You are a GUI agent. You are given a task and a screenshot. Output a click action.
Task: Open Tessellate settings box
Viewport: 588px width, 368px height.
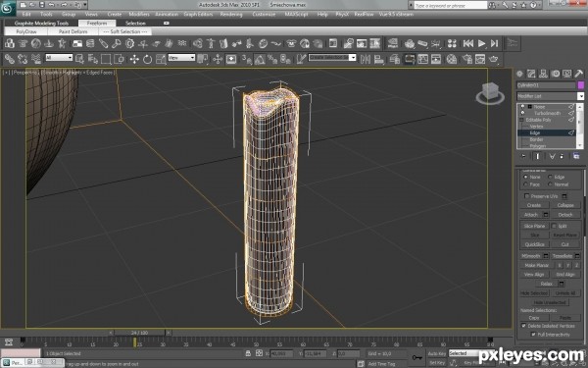pyautogui.click(x=577, y=256)
